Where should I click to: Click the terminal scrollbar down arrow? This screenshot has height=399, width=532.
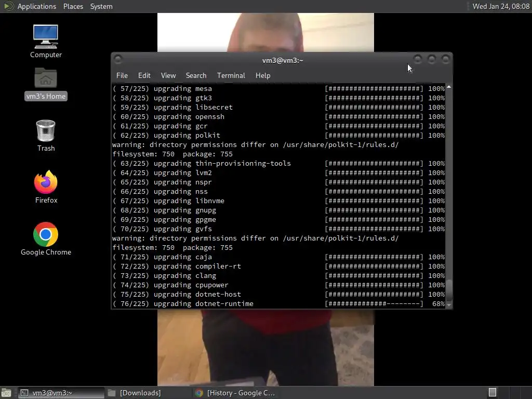[449, 304]
